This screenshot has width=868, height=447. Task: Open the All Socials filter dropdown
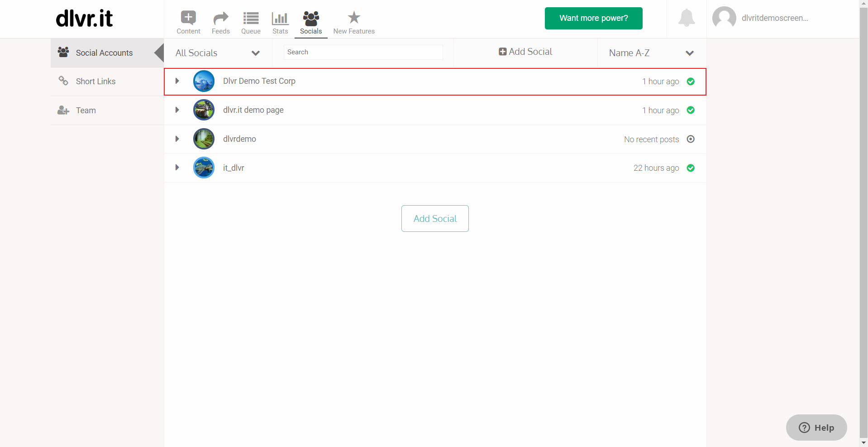(218, 53)
